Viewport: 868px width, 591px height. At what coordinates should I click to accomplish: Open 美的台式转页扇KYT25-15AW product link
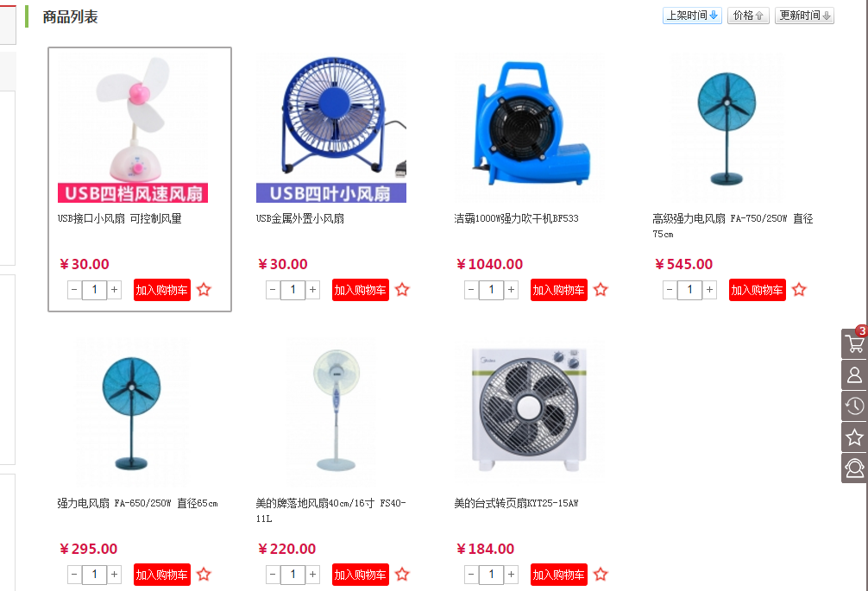pyautogui.click(x=516, y=503)
